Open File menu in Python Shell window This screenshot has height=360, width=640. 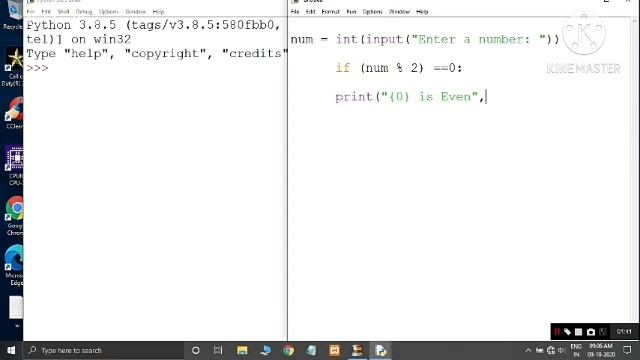[31, 12]
